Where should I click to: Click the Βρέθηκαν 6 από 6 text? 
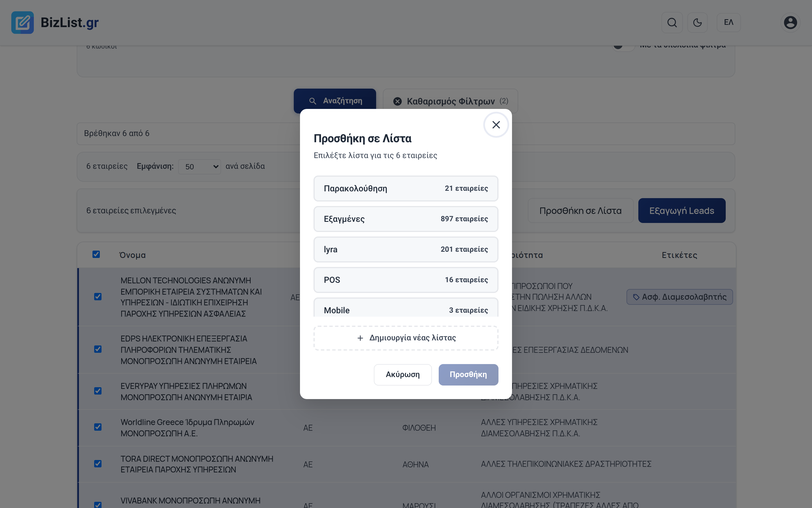[x=117, y=133]
